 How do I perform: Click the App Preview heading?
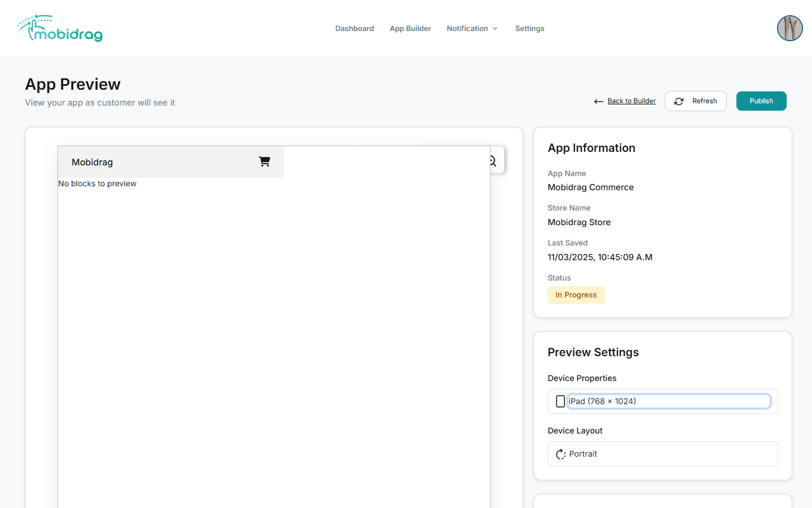coord(73,84)
